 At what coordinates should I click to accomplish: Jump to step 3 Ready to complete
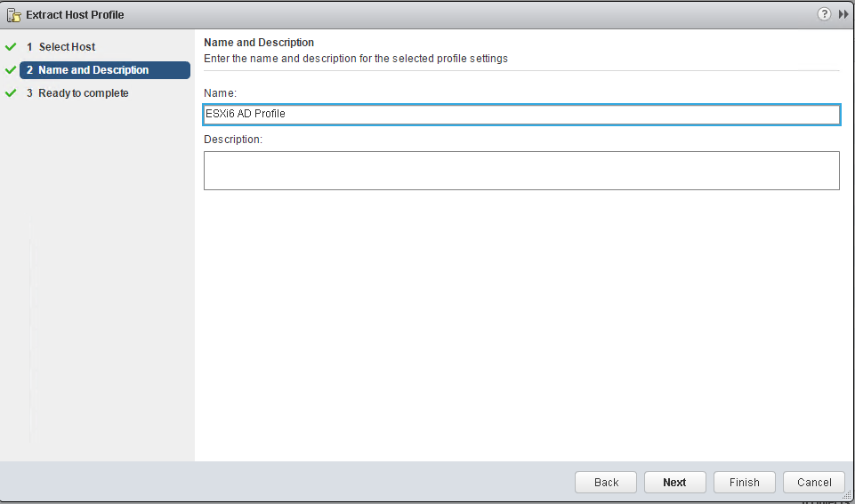coord(77,93)
